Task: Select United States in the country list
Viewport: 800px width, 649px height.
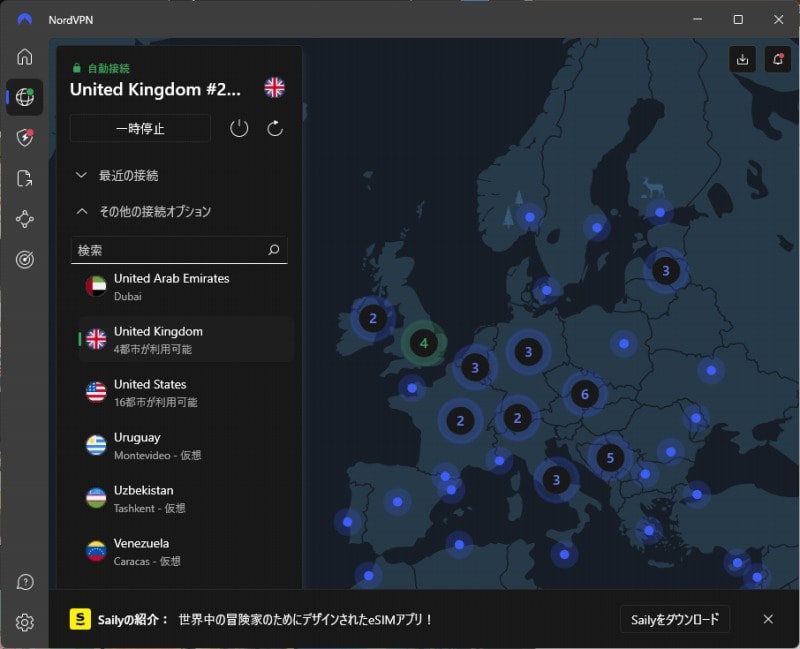Action: [x=186, y=392]
